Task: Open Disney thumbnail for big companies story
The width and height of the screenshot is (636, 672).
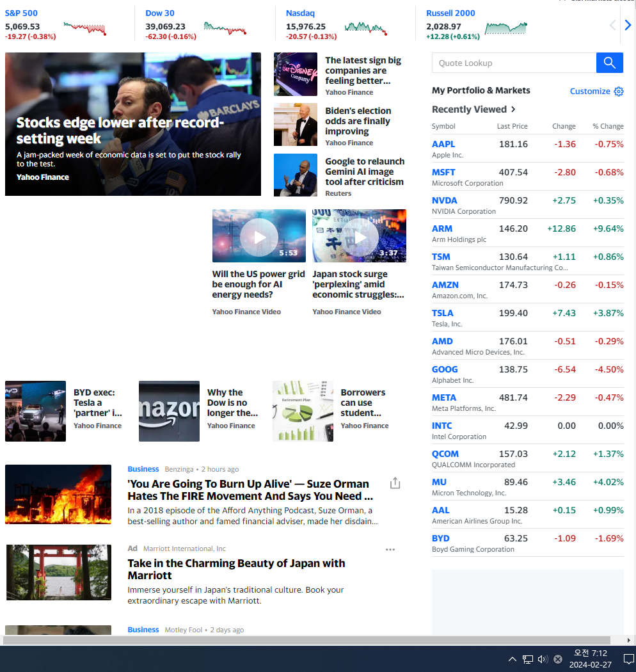Action: 296,74
